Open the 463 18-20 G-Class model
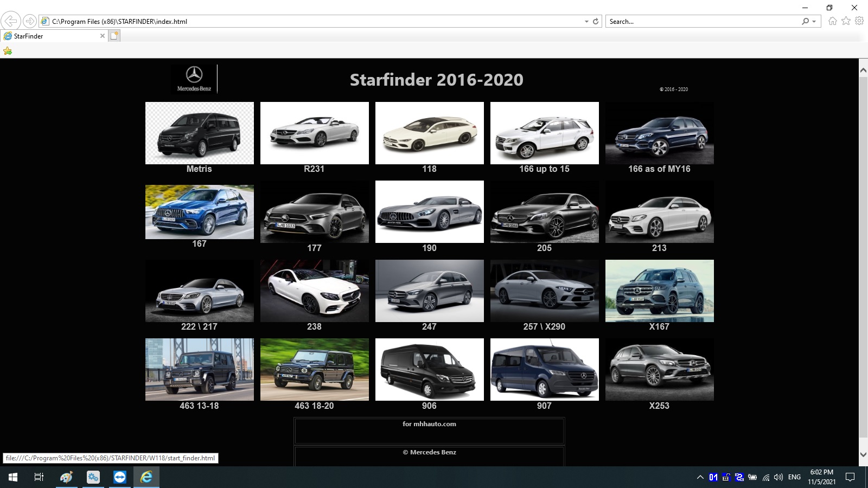The width and height of the screenshot is (868, 488). (315, 369)
